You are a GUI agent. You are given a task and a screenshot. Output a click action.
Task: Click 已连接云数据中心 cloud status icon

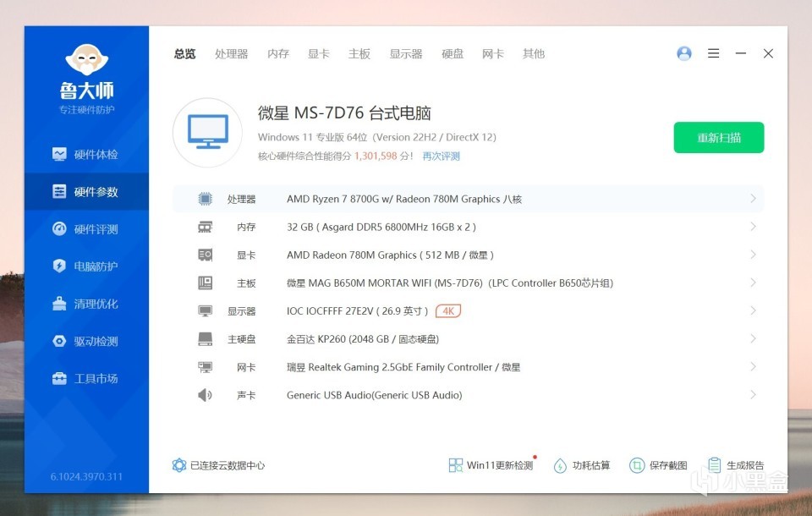[x=179, y=465]
